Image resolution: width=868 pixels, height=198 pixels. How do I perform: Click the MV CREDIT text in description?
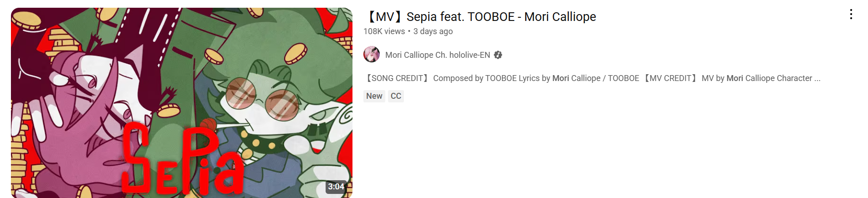670,78
